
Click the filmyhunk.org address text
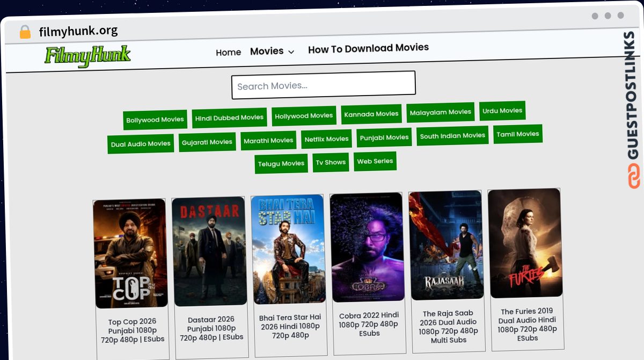pos(78,31)
